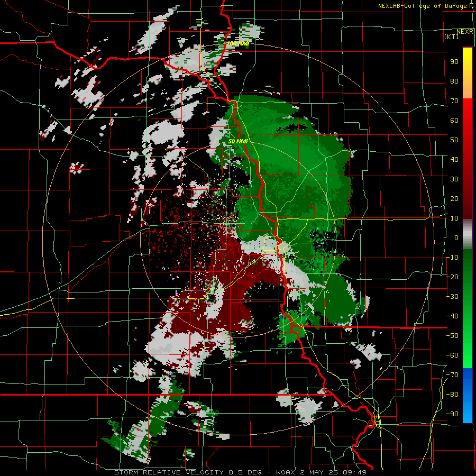
Task: Select the -10 value on velocity scale
Action: click(452, 258)
